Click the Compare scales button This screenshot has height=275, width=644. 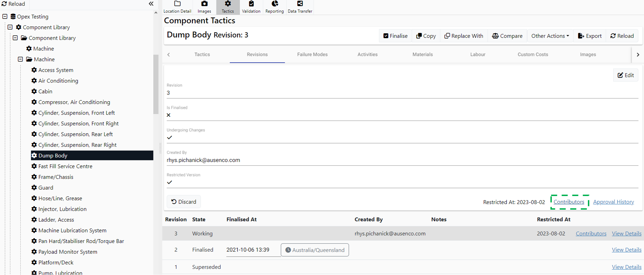tap(507, 36)
